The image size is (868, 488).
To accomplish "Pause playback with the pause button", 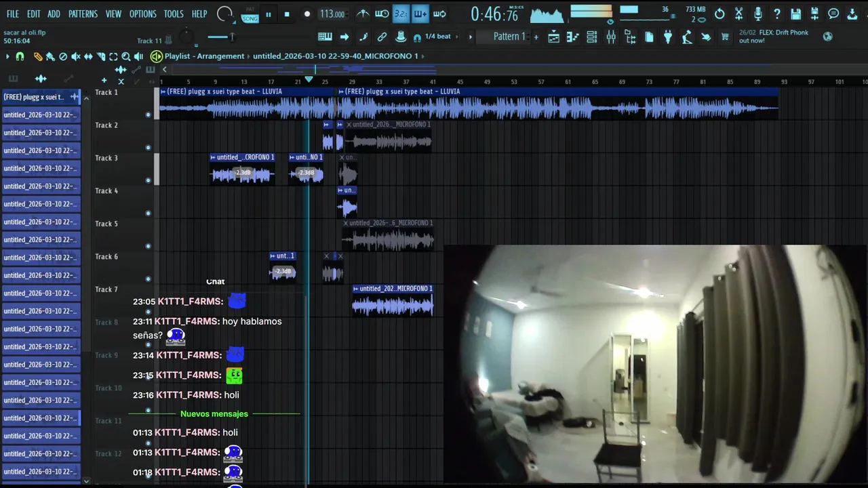I will pos(269,14).
